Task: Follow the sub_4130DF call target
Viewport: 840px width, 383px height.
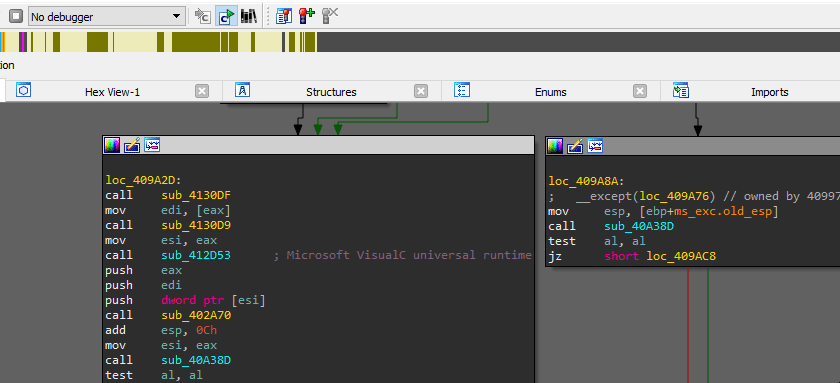Action: (196, 195)
